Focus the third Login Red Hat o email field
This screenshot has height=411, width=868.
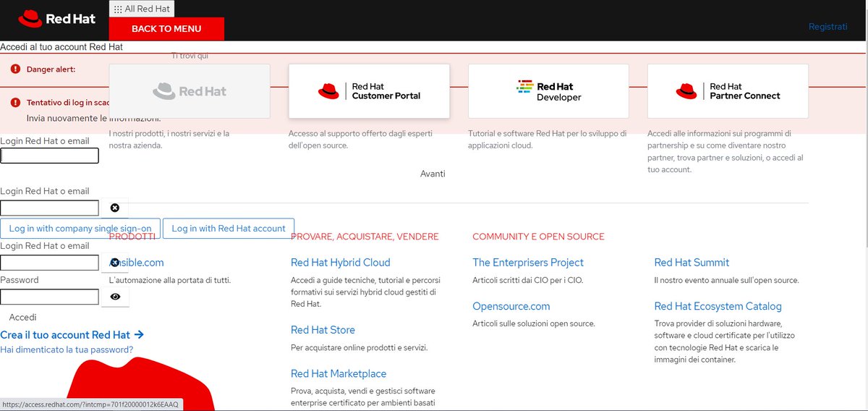pos(49,263)
